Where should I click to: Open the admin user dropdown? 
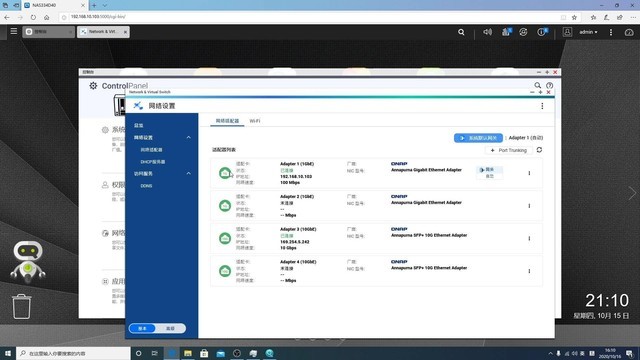(x=588, y=32)
